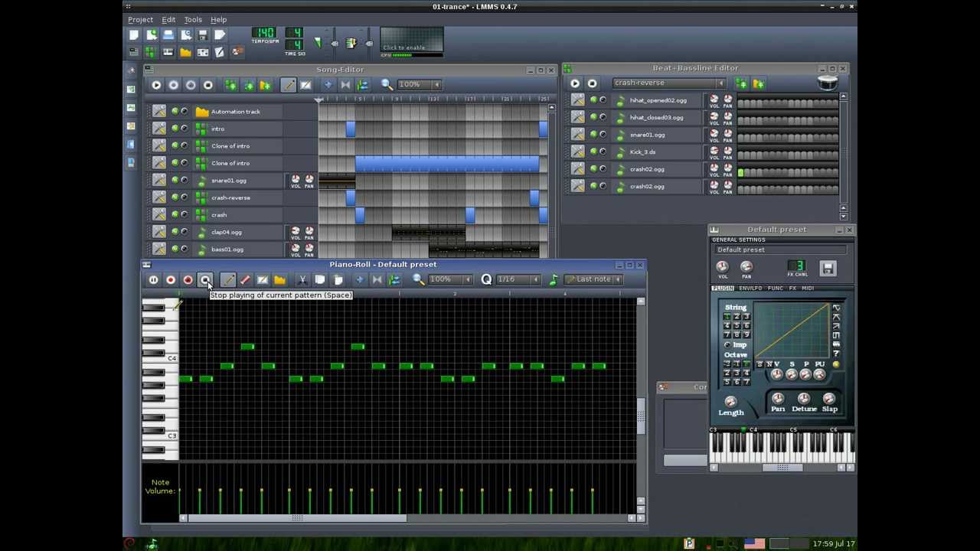Mute the bass01.ogg track in Song-Editor

pos(175,249)
